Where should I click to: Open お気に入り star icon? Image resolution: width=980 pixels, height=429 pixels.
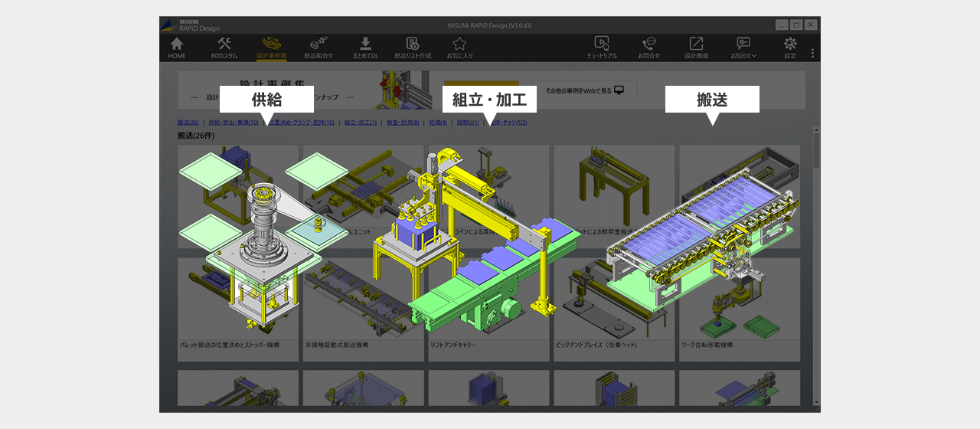click(459, 47)
